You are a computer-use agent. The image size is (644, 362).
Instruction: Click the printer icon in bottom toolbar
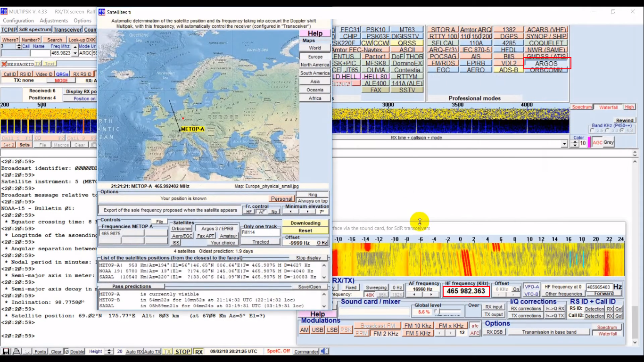pos(17,352)
